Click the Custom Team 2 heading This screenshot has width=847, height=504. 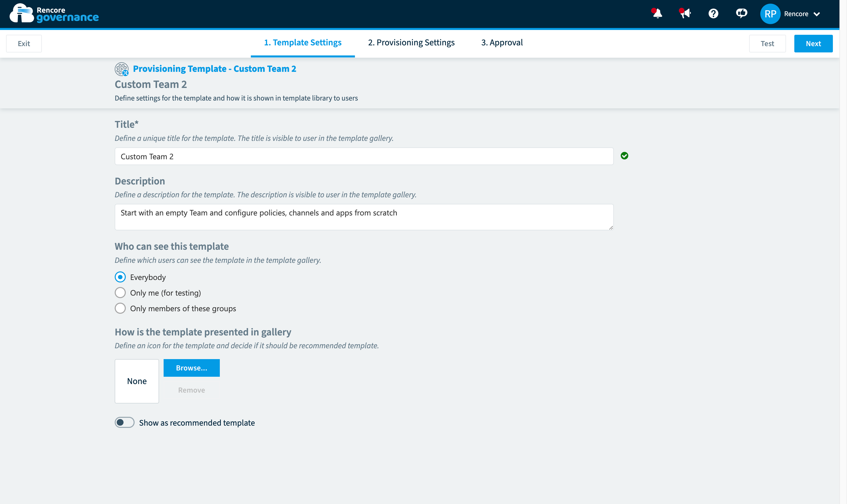150,84
